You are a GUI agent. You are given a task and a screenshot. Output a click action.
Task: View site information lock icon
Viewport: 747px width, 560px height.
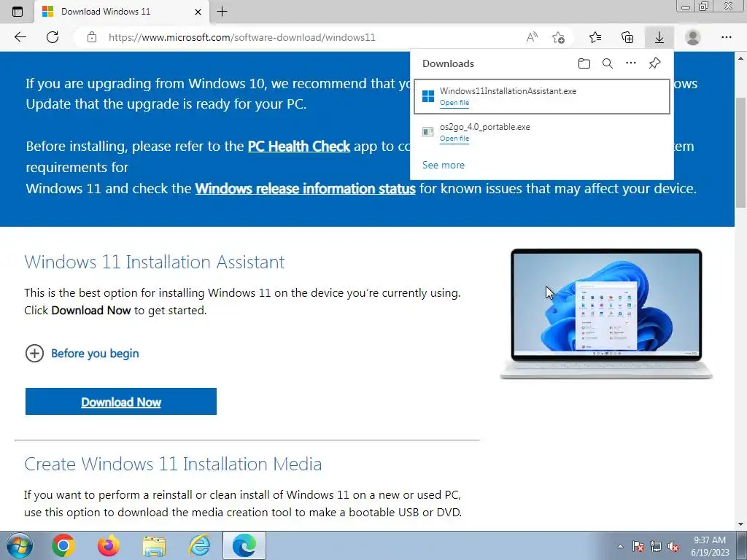click(x=92, y=37)
